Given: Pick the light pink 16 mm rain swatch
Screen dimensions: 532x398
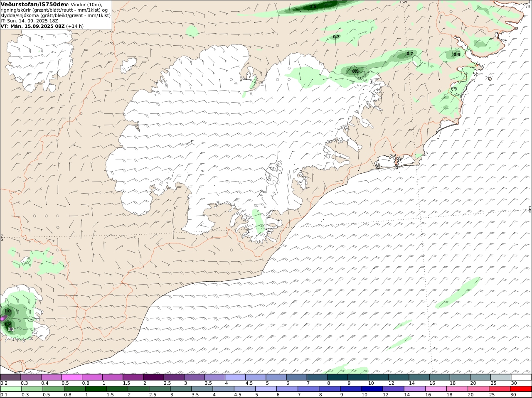Looking at the screenshot, I should 436,389.
